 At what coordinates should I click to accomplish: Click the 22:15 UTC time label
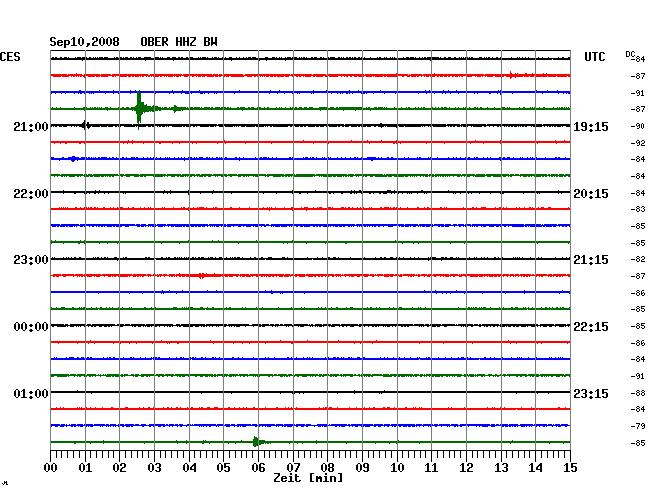(x=591, y=327)
